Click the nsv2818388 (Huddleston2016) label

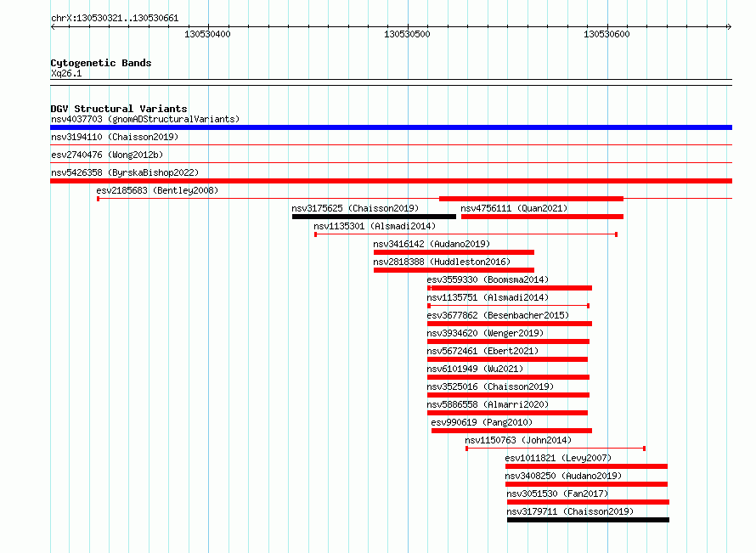(442, 262)
